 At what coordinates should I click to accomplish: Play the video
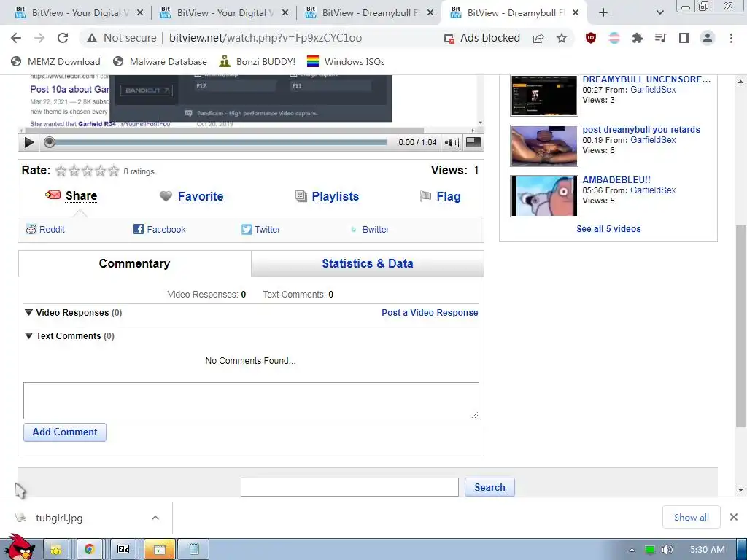tap(28, 142)
